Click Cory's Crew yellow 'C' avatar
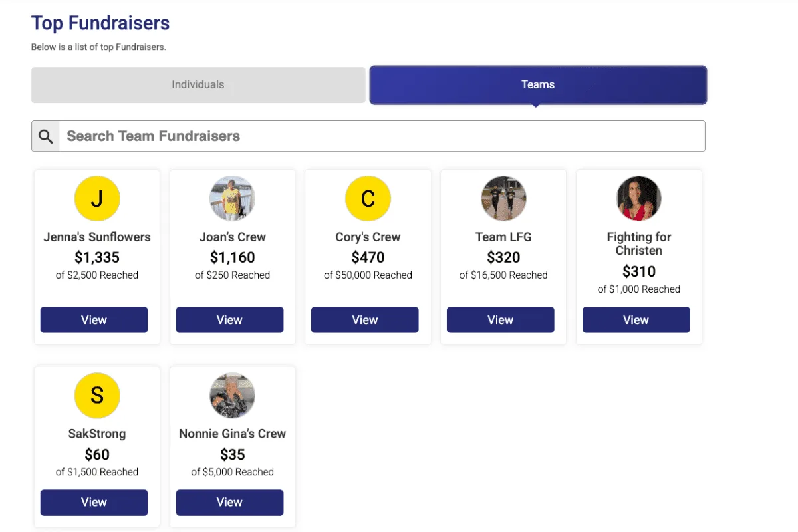This screenshot has height=532, width=798. [x=368, y=198]
